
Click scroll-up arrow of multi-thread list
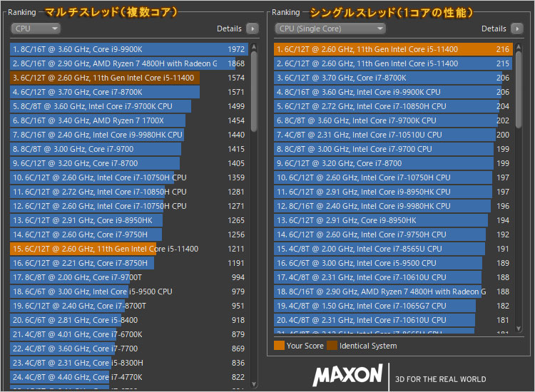254,46
